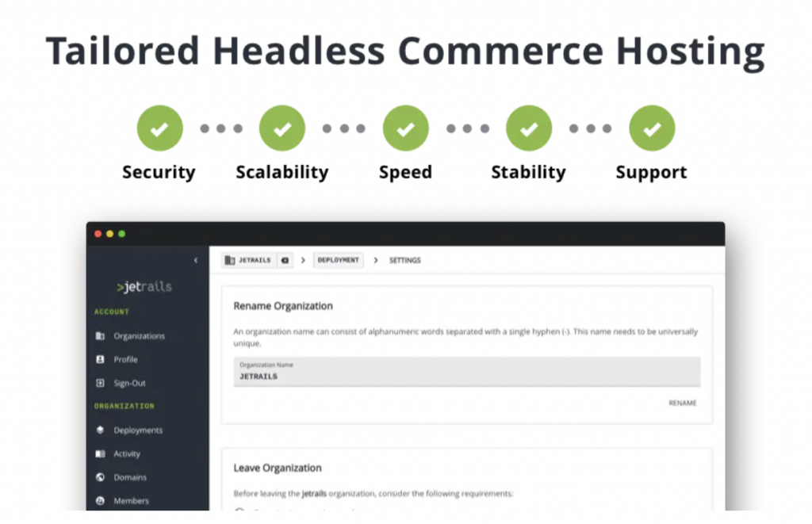Switch to the SETTINGS breadcrumb item

click(404, 260)
